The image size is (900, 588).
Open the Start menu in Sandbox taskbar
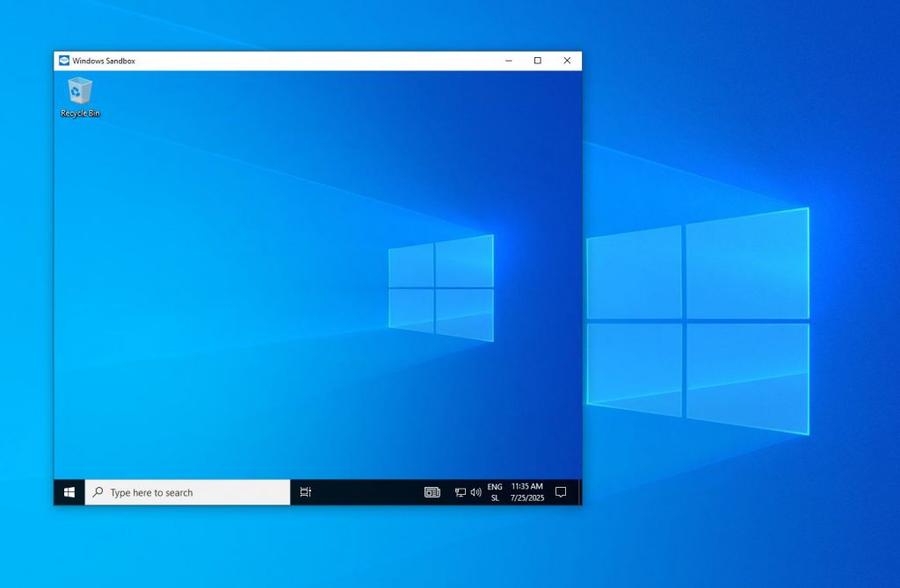[69, 492]
